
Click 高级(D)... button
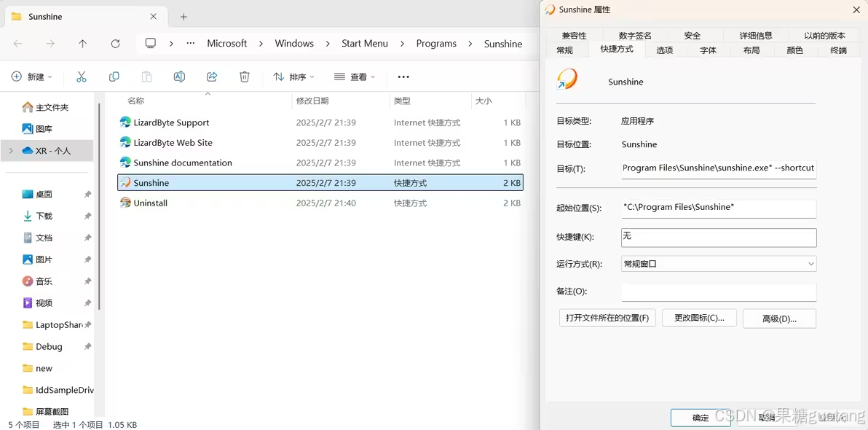click(x=779, y=318)
